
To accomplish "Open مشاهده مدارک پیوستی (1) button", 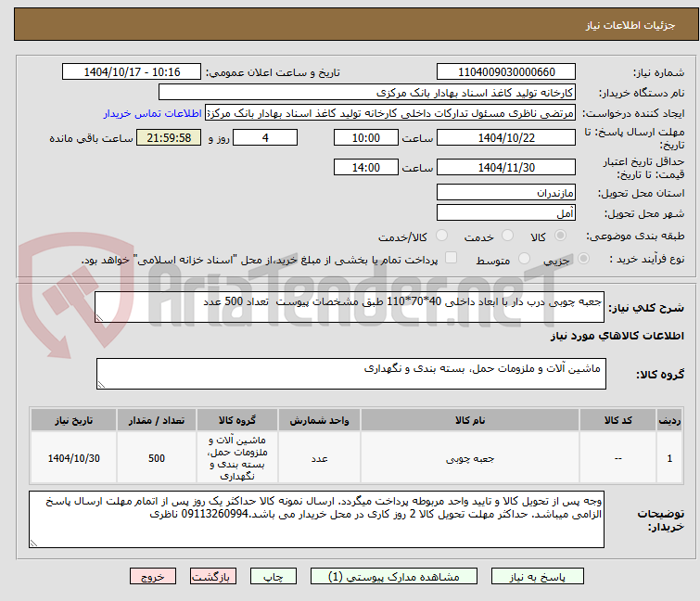I will [394, 577].
